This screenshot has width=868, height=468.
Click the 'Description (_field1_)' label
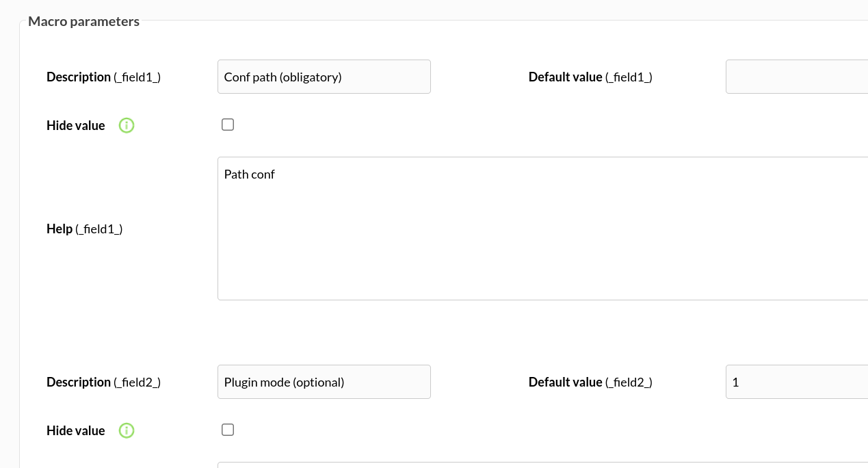(x=104, y=77)
